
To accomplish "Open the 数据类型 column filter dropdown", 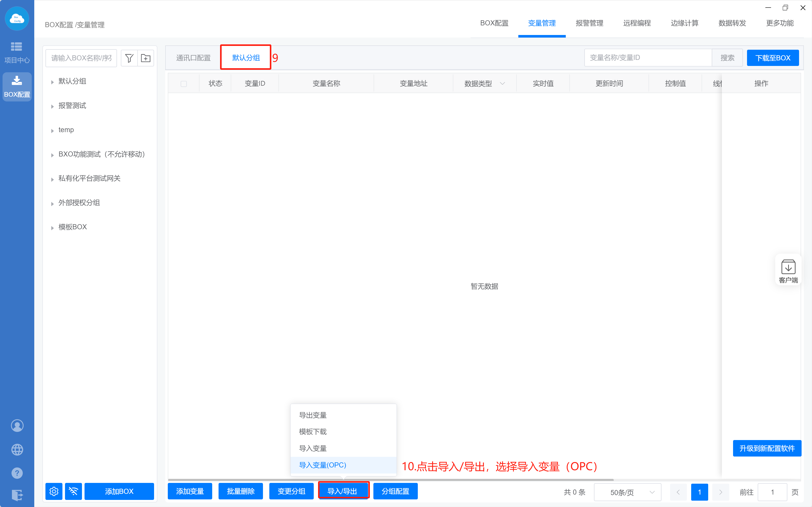I will 502,83.
